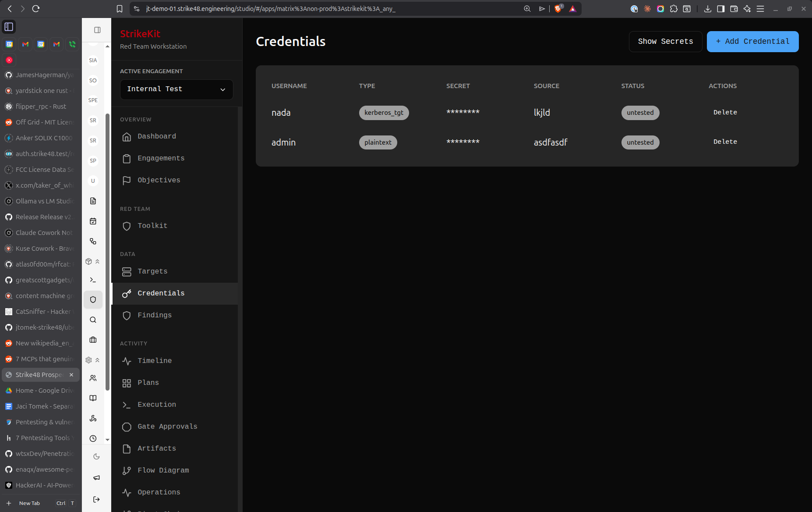Open the briefcase icon in Studio rail

point(93,340)
